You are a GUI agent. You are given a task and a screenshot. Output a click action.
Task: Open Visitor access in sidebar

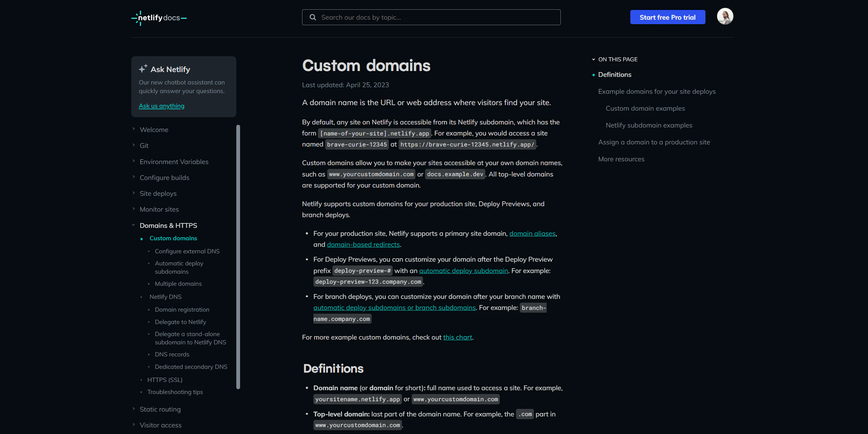[x=161, y=425]
